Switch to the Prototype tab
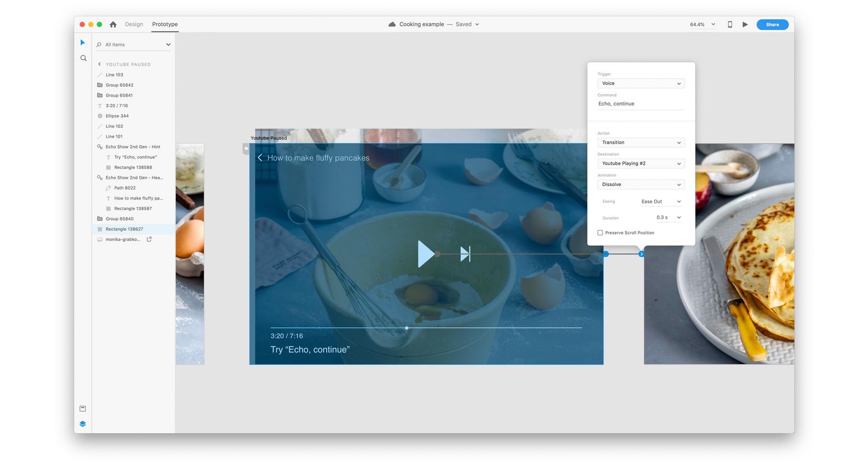The height and width of the screenshot is (465, 868). point(165,24)
